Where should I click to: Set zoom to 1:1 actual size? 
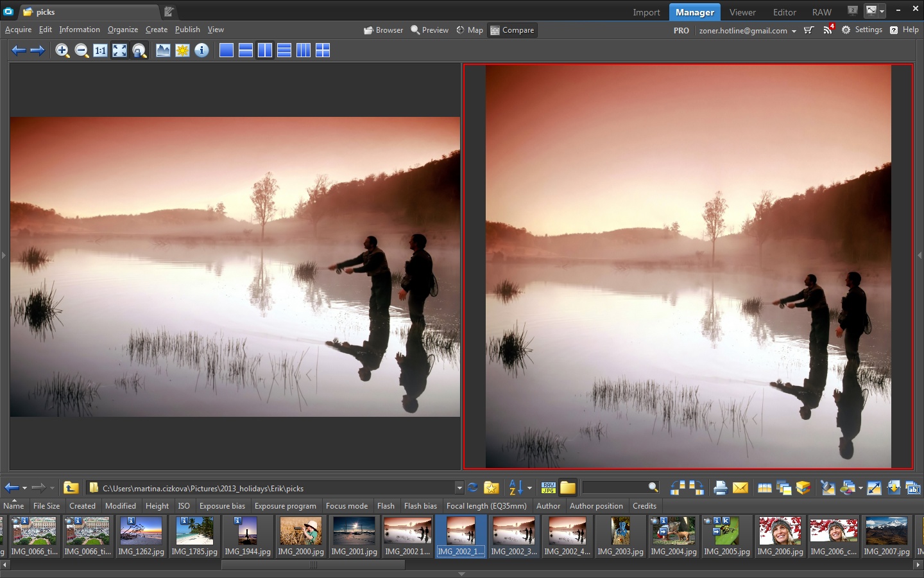click(101, 51)
